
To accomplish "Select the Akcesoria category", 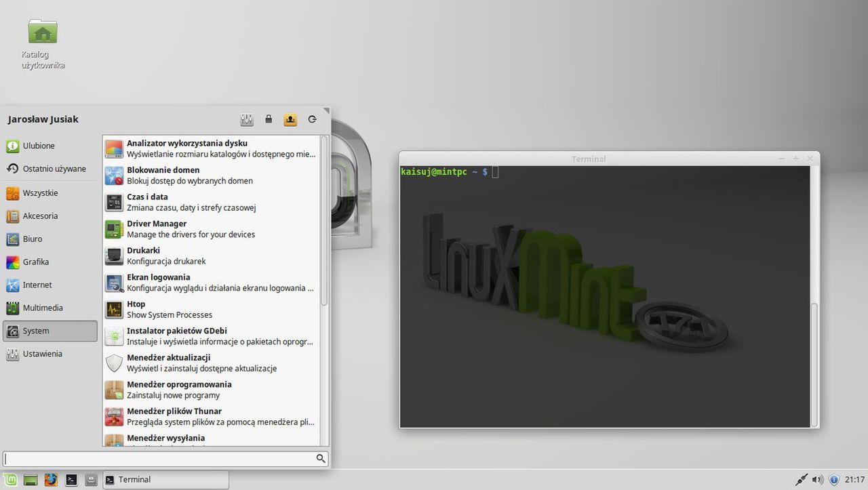I will click(50, 216).
